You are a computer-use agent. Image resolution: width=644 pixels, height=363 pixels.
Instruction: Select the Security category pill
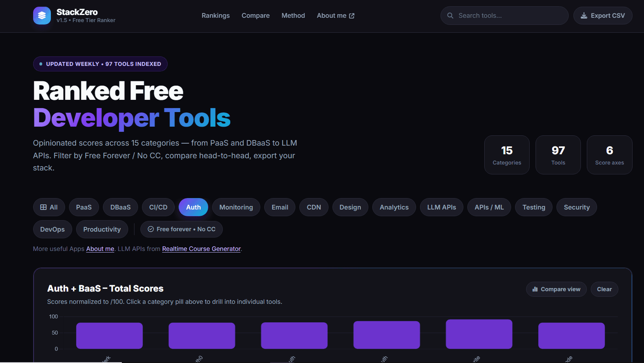[x=577, y=207]
